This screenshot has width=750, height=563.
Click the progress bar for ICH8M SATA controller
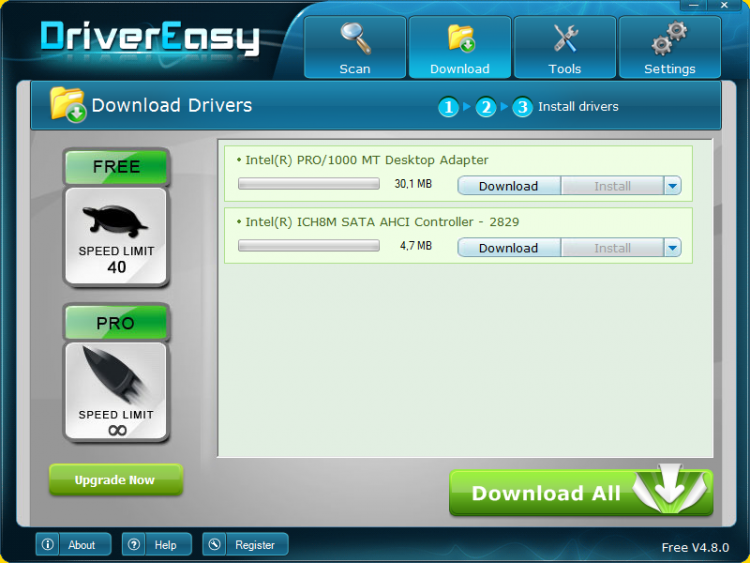tap(309, 246)
